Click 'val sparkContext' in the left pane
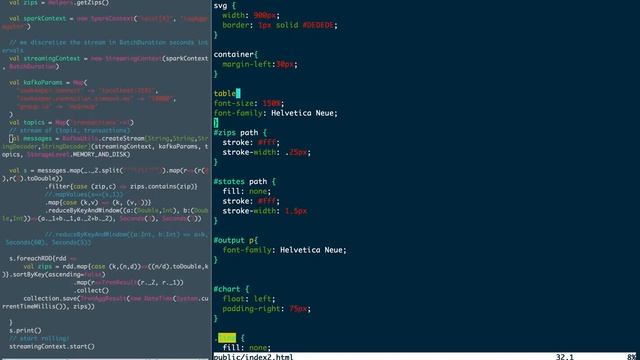The image size is (640, 360). point(38,19)
